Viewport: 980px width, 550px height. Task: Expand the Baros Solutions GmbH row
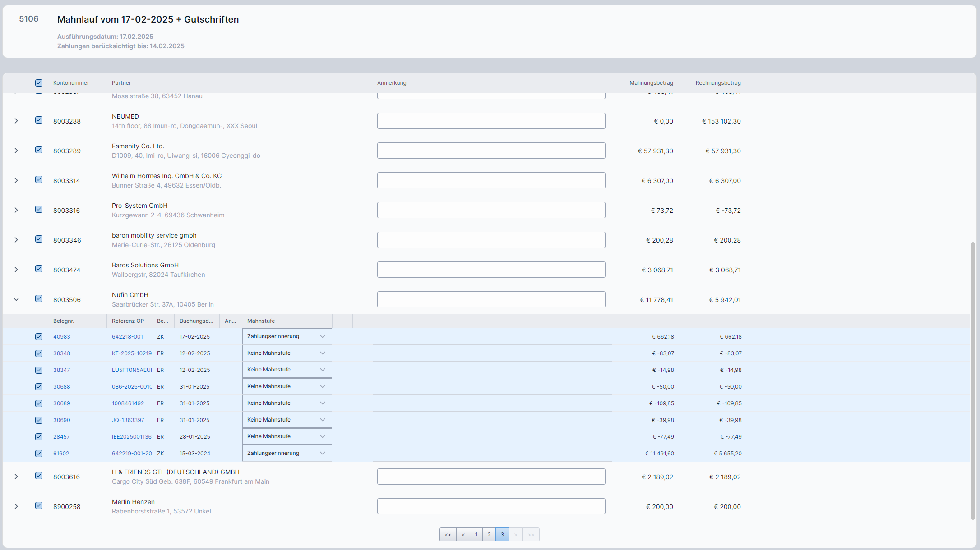coord(16,270)
